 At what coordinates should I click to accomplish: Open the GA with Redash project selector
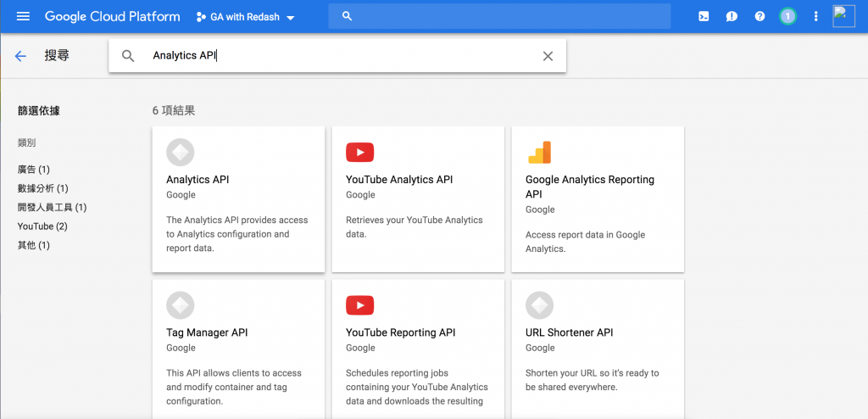[x=246, y=17]
